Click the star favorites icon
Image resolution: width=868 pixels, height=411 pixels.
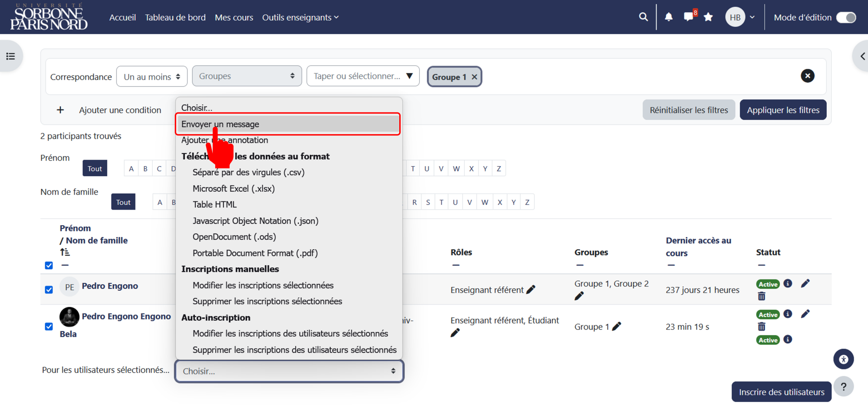(x=708, y=17)
